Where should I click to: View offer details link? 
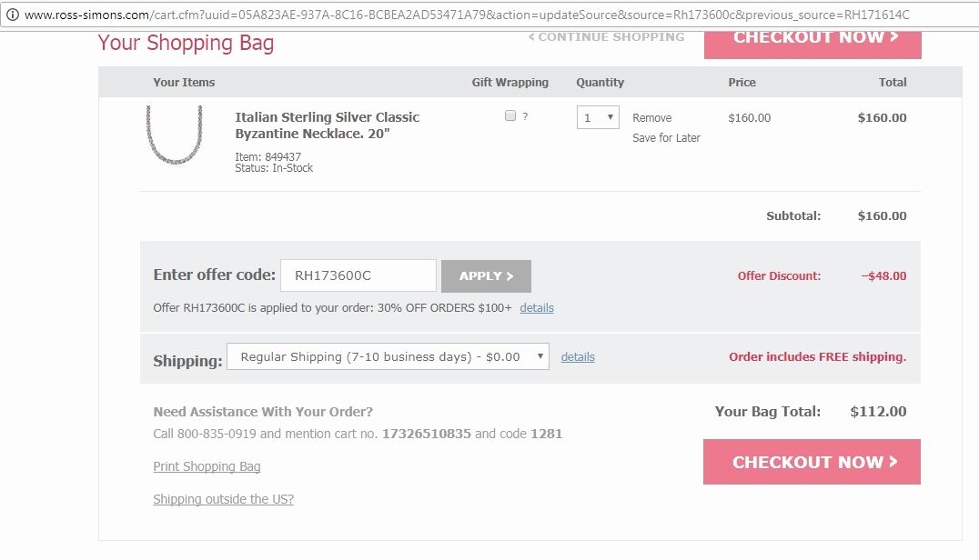[537, 308]
